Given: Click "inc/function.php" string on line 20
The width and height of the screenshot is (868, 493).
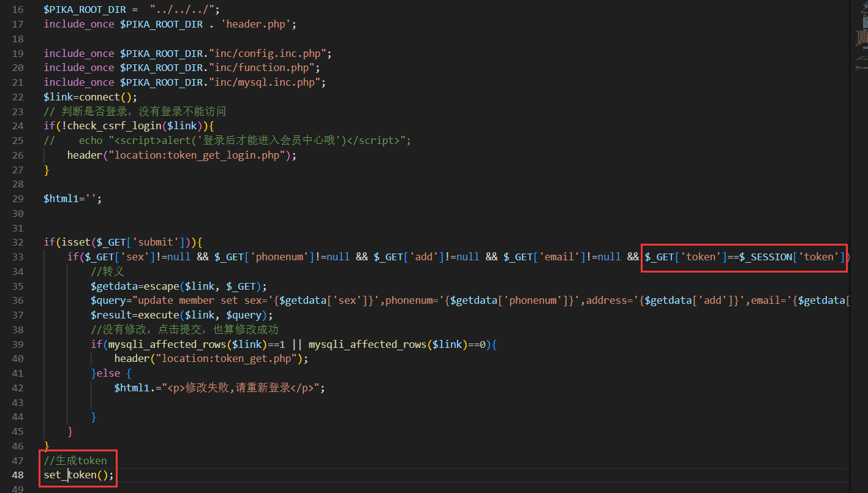Looking at the screenshot, I should pos(262,68).
